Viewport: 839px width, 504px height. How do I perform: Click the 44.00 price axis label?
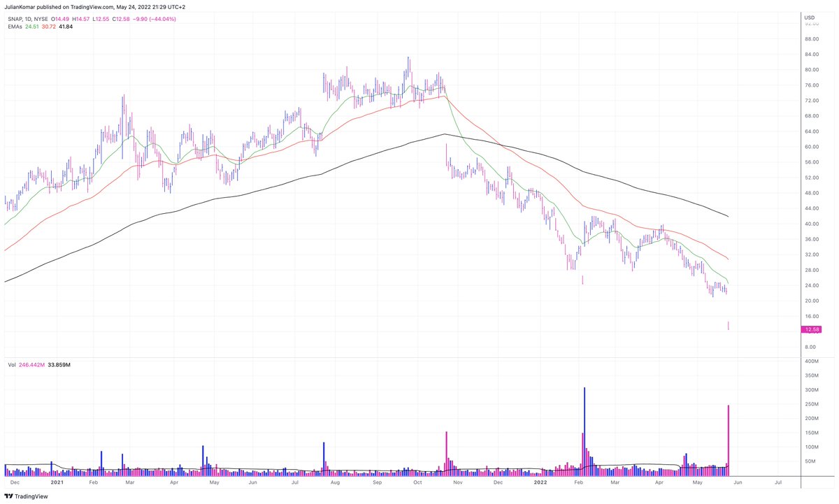pyautogui.click(x=811, y=208)
